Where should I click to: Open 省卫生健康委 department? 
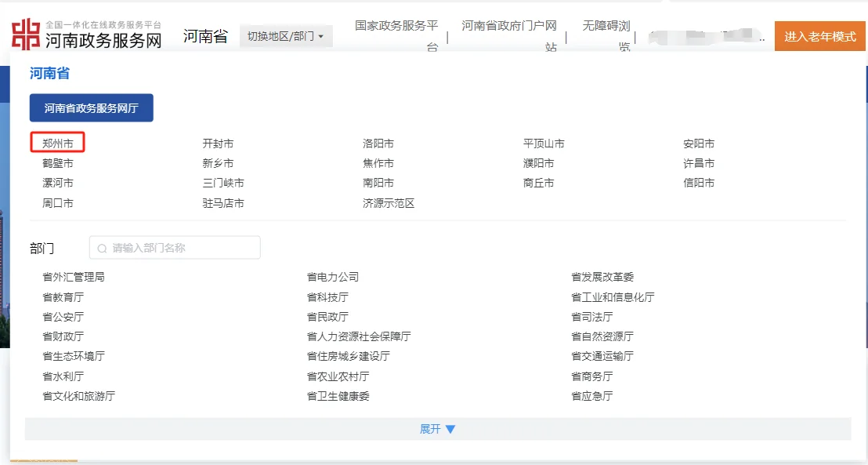[338, 396]
